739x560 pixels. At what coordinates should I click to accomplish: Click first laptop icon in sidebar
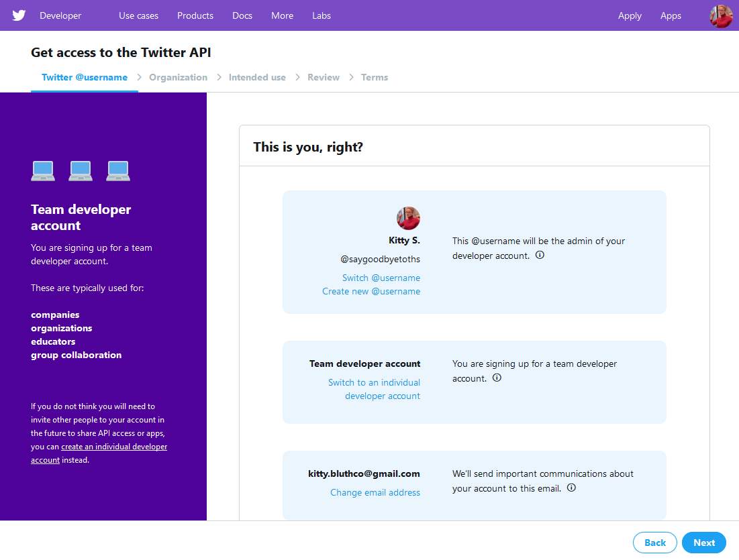coord(43,171)
